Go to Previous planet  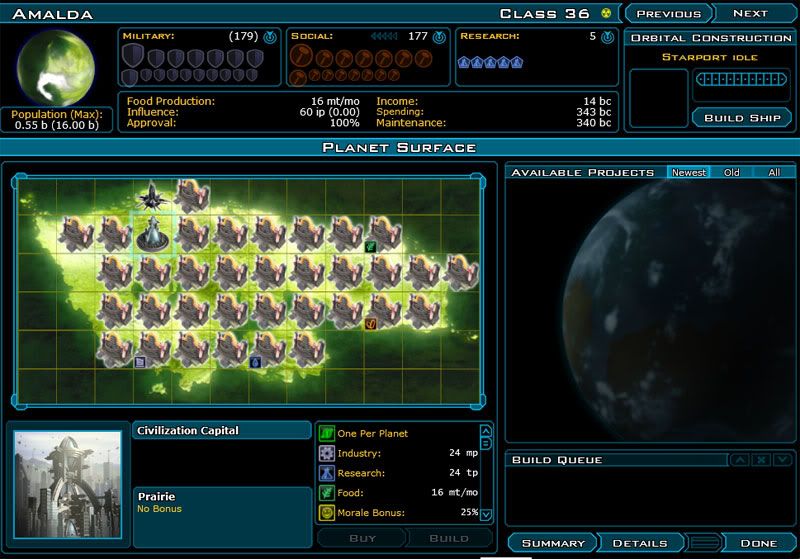click(668, 14)
